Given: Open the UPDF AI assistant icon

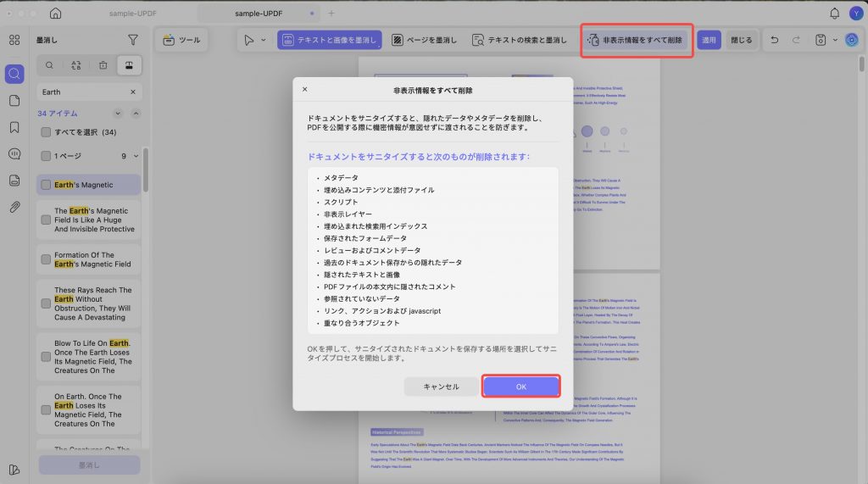Looking at the screenshot, I should [851, 40].
